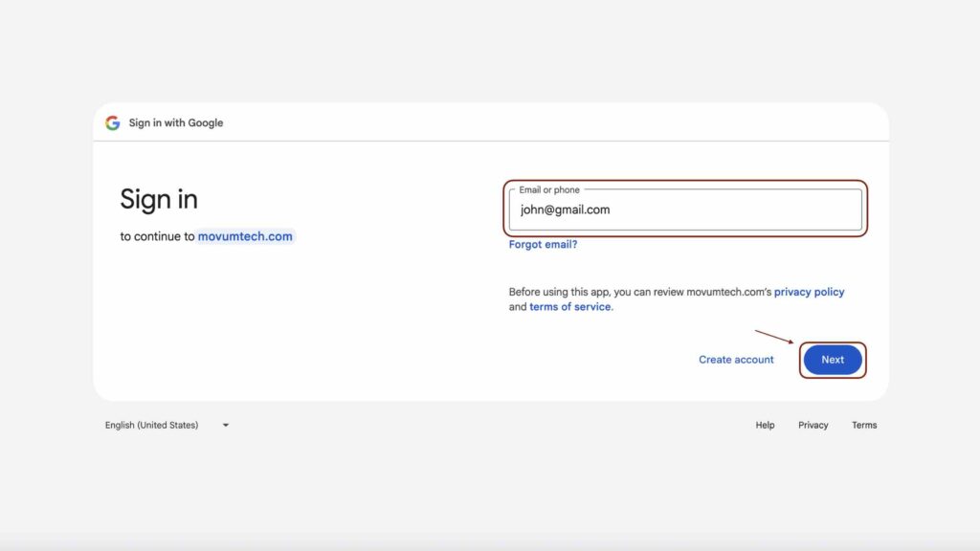Image resolution: width=980 pixels, height=551 pixels.
Task: Open the Forgot email? link
Action: pyautogui.click(x=543, y=244)
